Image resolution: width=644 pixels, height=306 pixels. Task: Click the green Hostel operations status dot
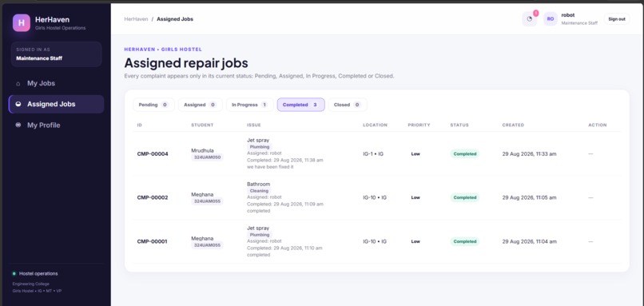(x=14, y=273)
